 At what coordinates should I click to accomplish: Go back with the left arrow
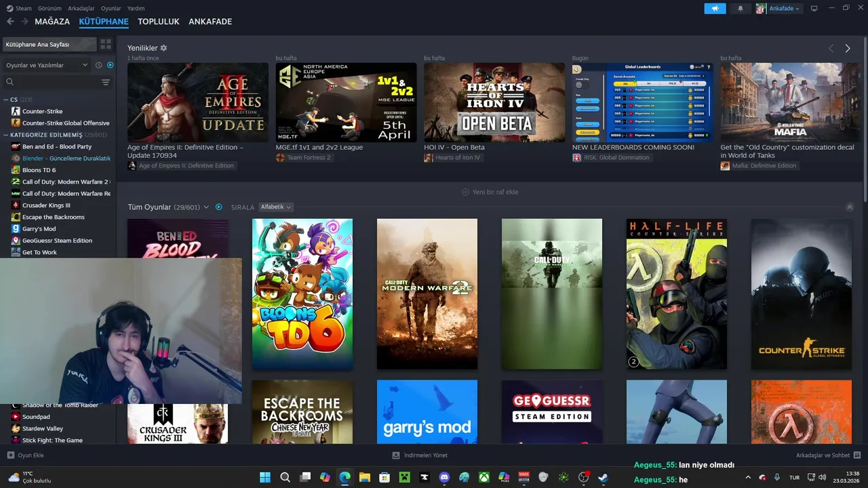(10, 22)
